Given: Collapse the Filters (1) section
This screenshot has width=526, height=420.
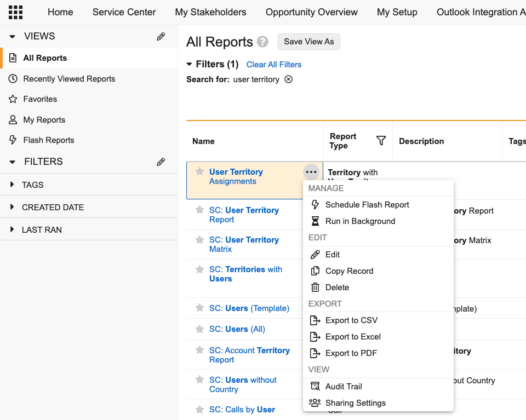Looking at the screenshot, I should 190,64.
